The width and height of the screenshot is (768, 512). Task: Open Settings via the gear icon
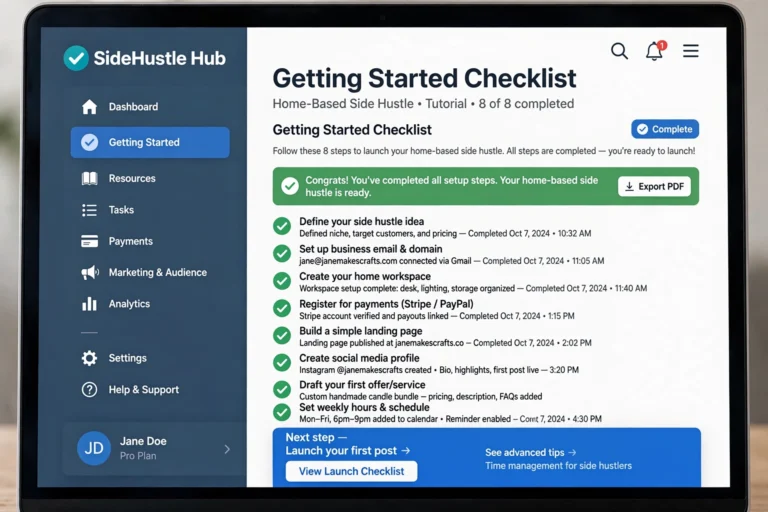89,358
